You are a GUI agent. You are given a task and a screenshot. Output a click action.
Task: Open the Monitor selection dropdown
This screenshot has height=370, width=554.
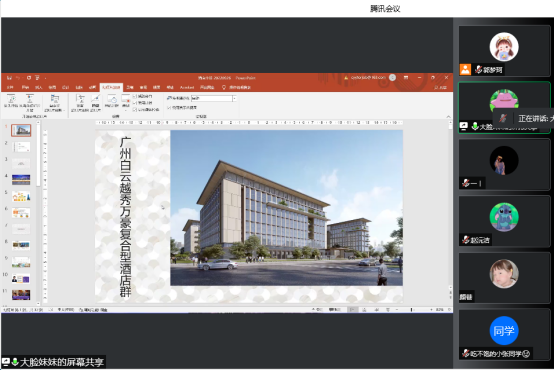(x=234, y=99)
